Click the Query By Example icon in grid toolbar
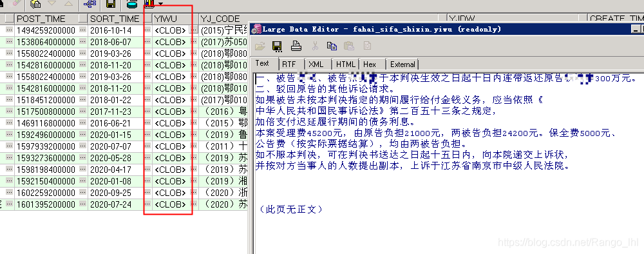This screenshot has width=644, height=254. [35, 4]
